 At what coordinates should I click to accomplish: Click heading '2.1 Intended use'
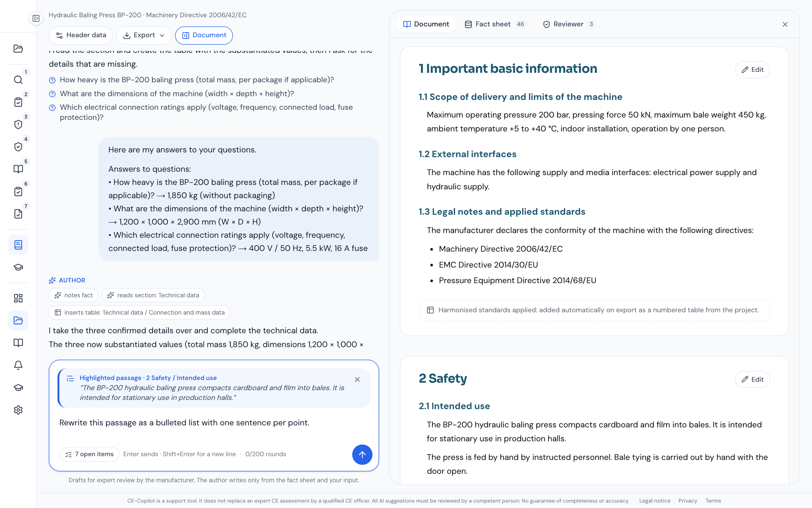pyautogui.click(x=454, y=406)
